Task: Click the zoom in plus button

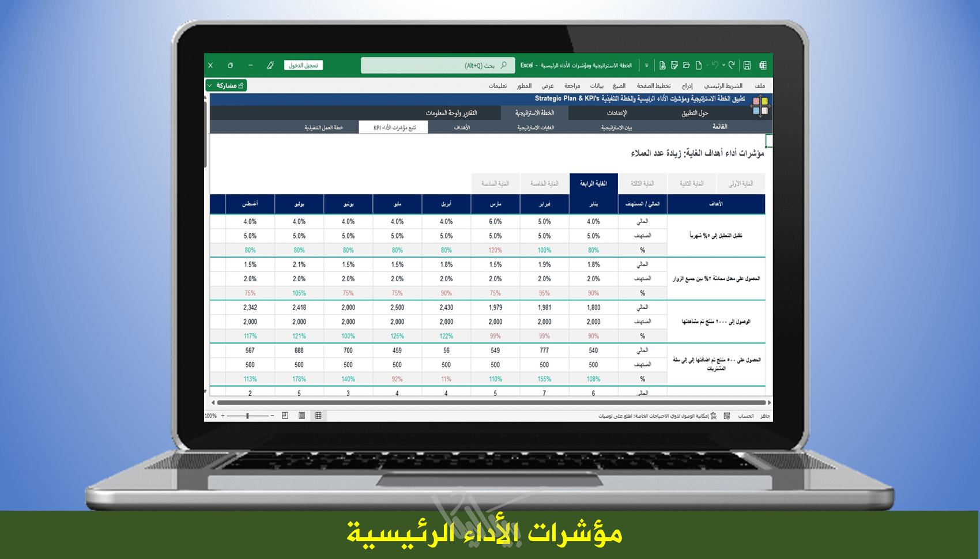Action: [x=223, y=416]
